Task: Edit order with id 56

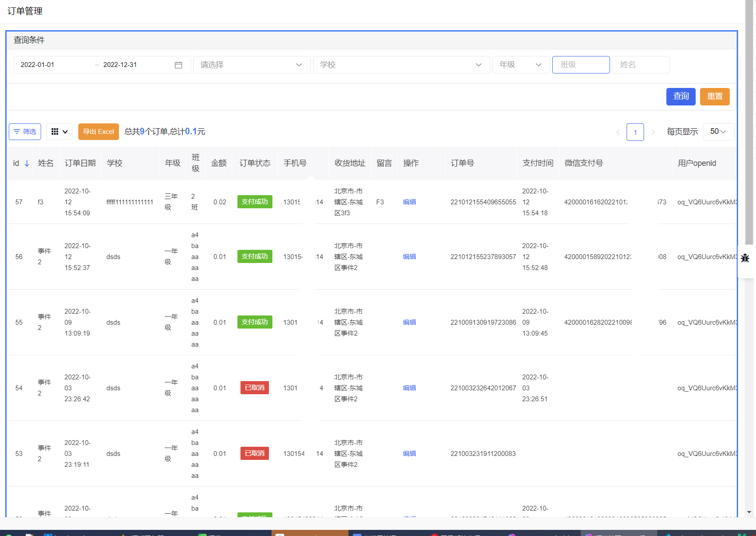Action: [409, 257]
